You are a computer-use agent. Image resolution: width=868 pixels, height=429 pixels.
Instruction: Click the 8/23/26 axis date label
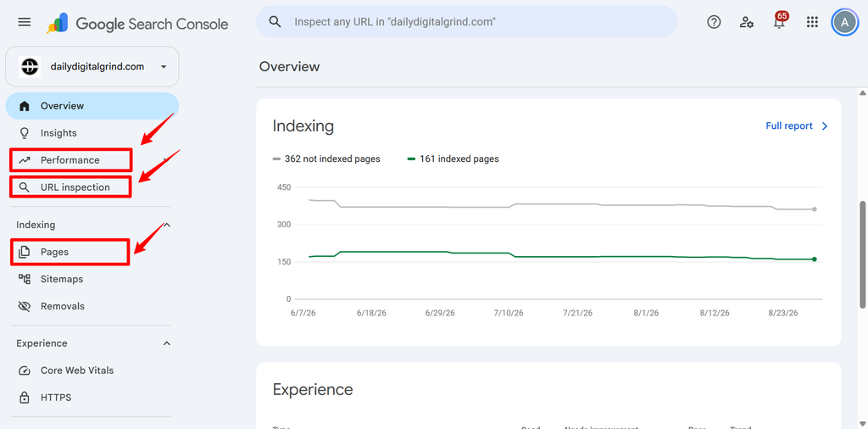pyautogui.click(x=782, y=314)
